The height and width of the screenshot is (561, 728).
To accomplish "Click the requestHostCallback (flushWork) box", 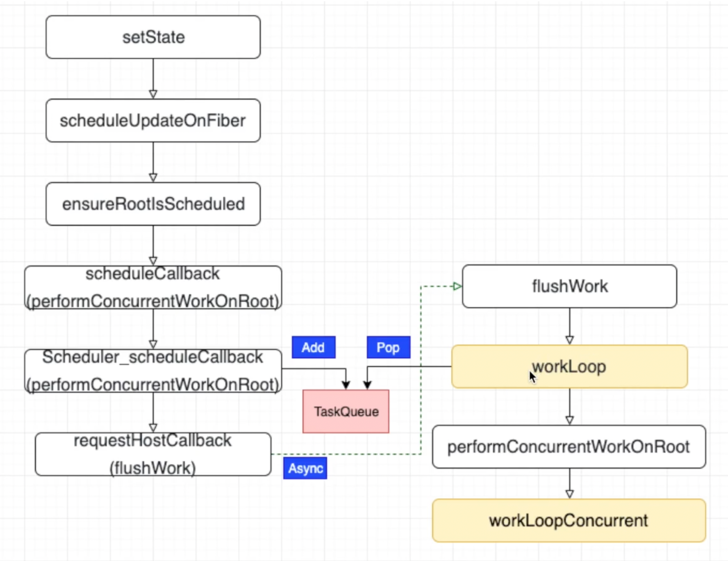I will tap(153, 454).
